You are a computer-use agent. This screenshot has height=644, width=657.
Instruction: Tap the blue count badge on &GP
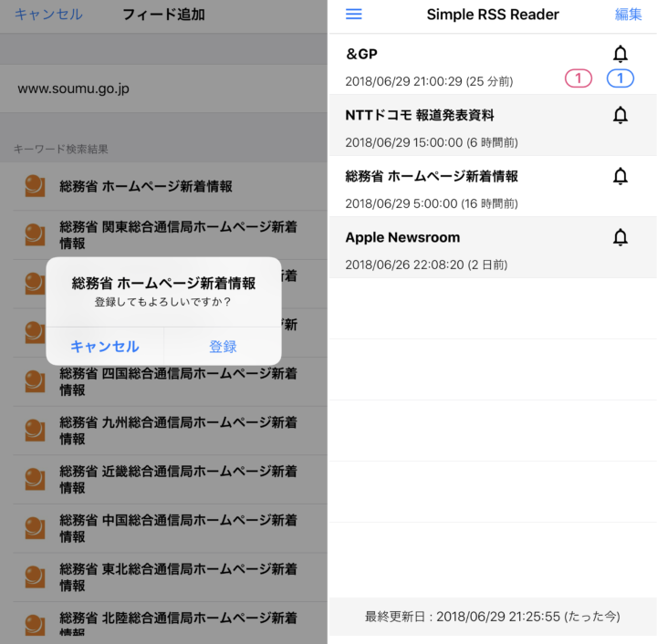pos(620,78)
